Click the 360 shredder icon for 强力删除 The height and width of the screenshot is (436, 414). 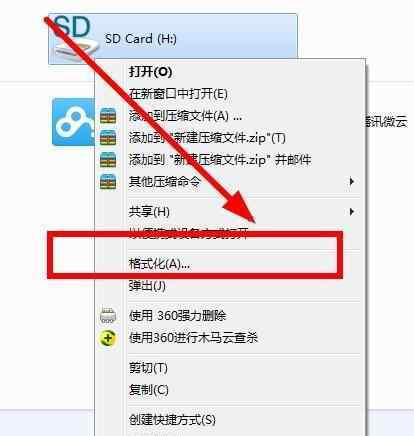coord(108,315)
